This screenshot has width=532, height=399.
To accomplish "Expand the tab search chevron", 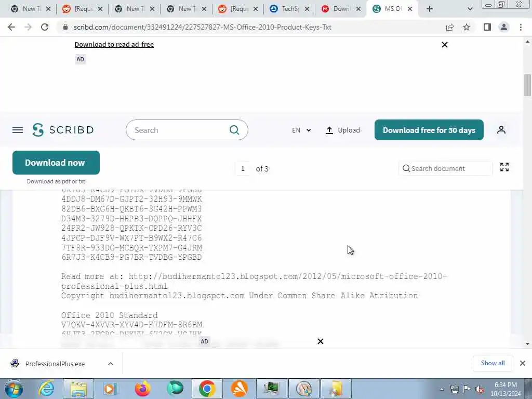I will (x=470, y=9).
